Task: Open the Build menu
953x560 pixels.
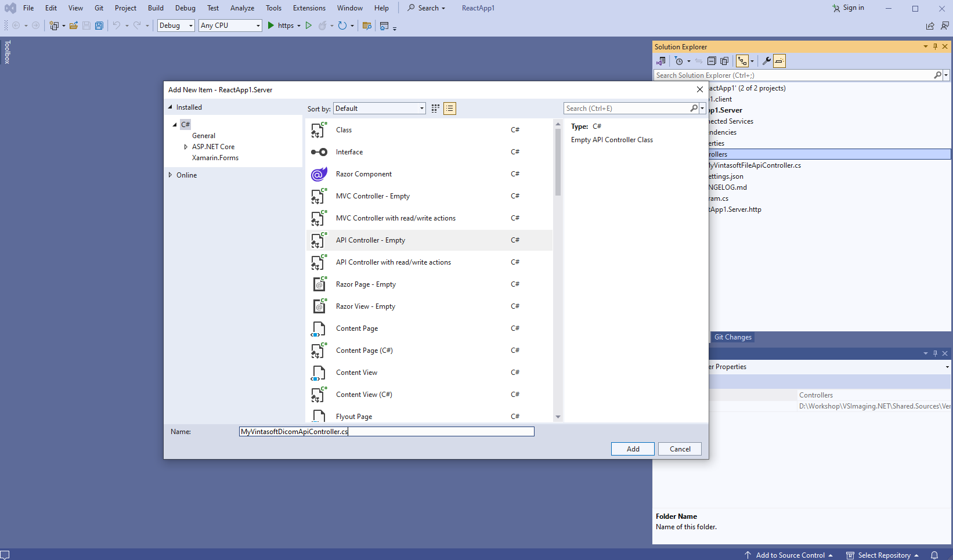Action: coord(156,8)
